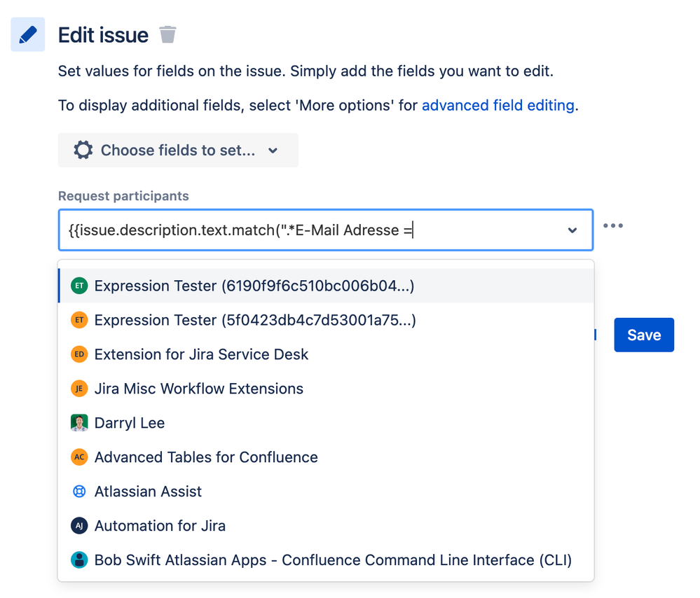Click the blue pencil Edit issue icon
Image resolution: width=700 pixels, height=598 pixels.
click(28, 34)
